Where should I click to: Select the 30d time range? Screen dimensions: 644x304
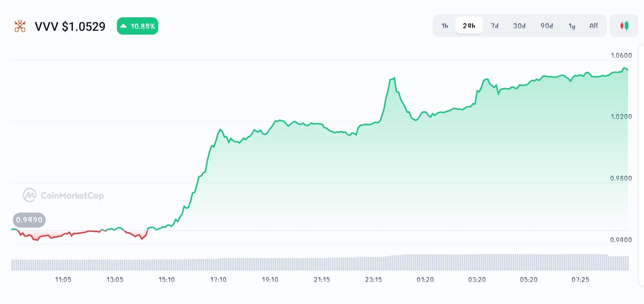coord(519,26)
